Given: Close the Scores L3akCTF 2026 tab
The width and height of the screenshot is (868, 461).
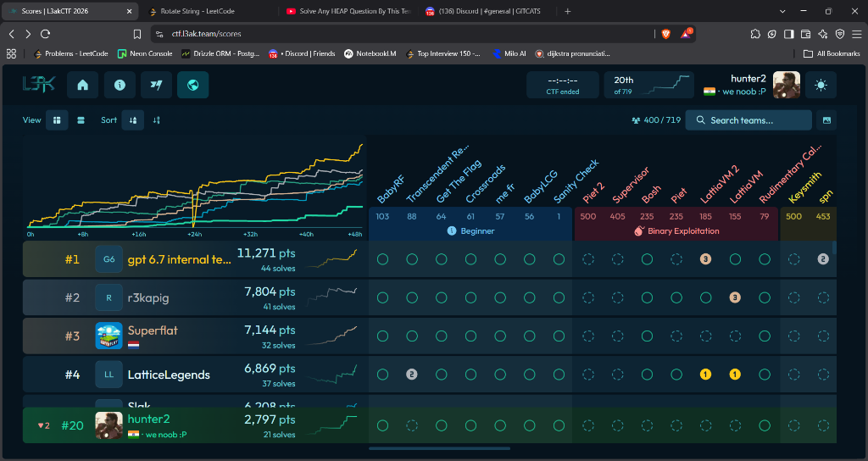Looking at the screenshot, I should pos(129,11).
